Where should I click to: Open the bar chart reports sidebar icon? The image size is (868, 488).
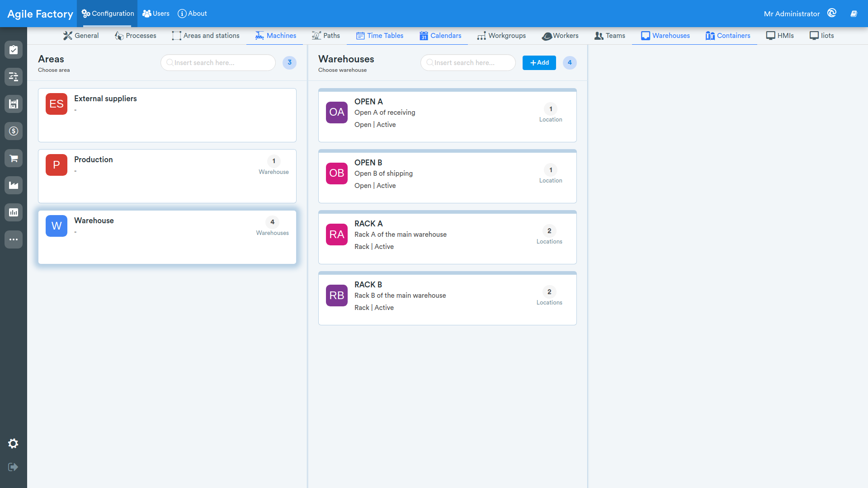click(14, 212)
